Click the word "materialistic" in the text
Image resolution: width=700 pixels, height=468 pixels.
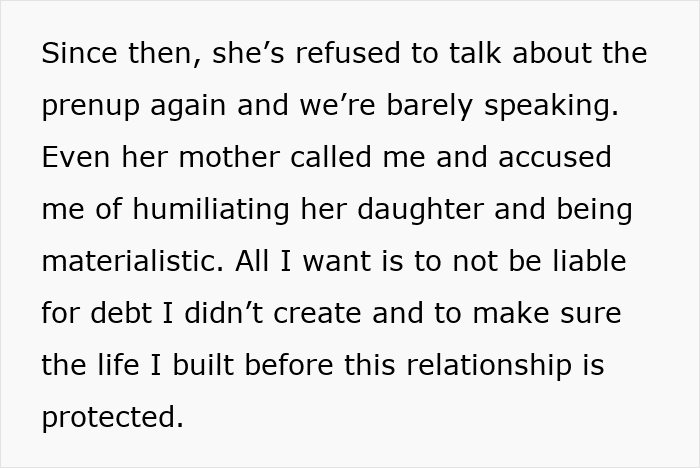click(x=133, y=262)
